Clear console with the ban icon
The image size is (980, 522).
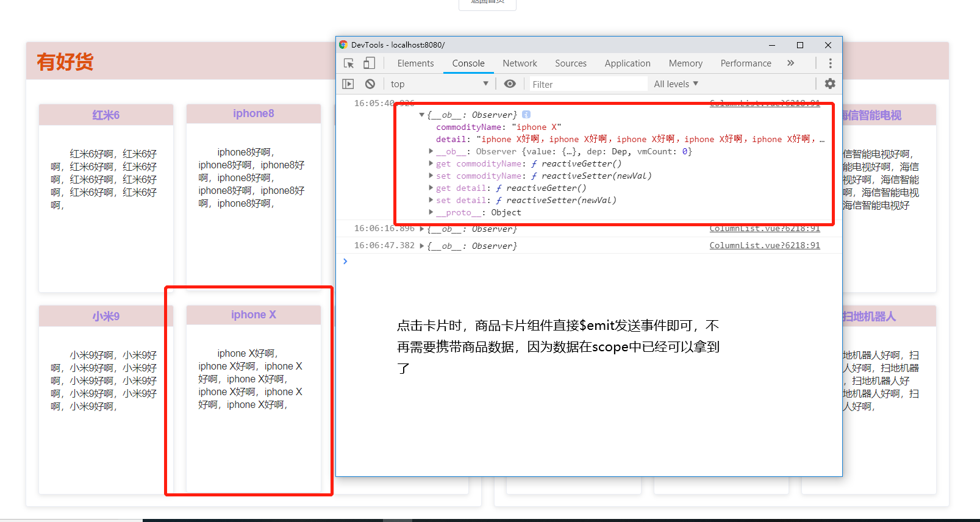click(370, 84)
